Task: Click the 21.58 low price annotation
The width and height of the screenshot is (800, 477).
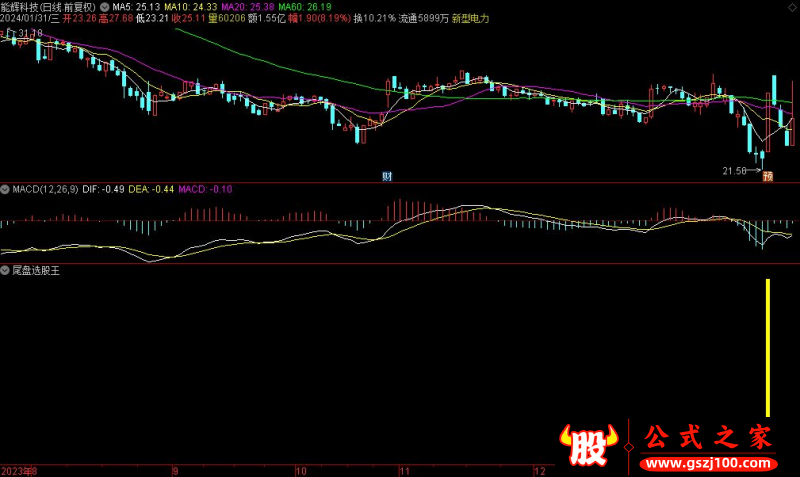Action: (x=734, y=171)
